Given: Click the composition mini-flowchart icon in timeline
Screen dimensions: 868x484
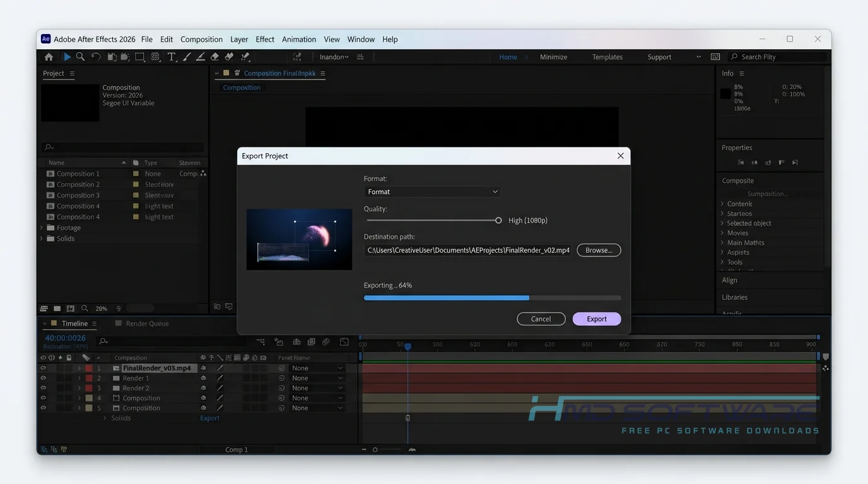Looking at the screenshot, I should 261,342.
